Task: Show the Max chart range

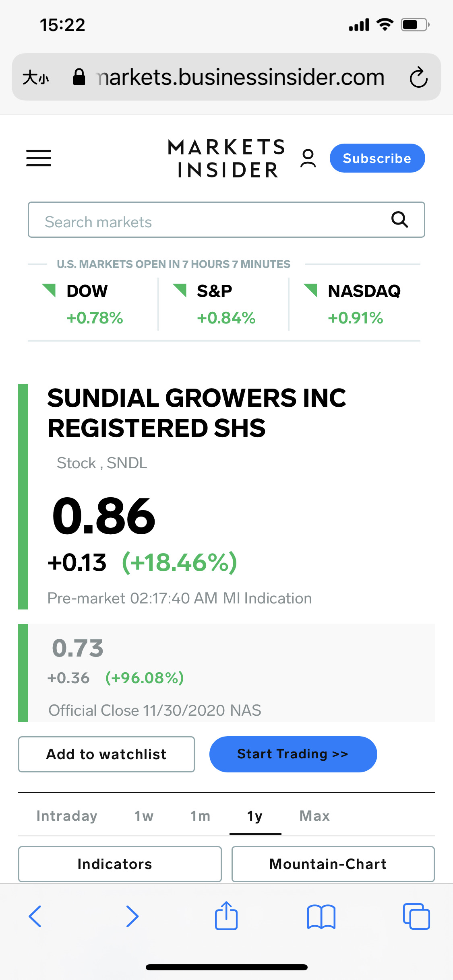Action: pos(314,816)
